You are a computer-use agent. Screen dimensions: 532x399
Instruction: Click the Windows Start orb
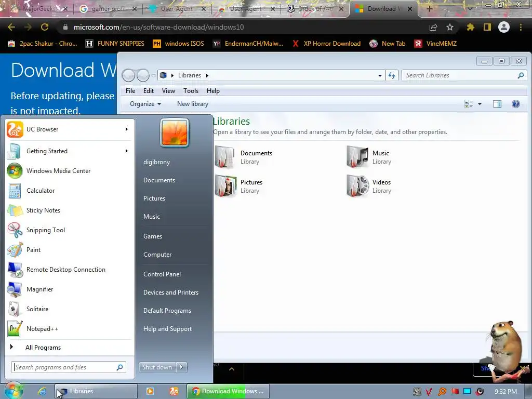click(14, 391)
